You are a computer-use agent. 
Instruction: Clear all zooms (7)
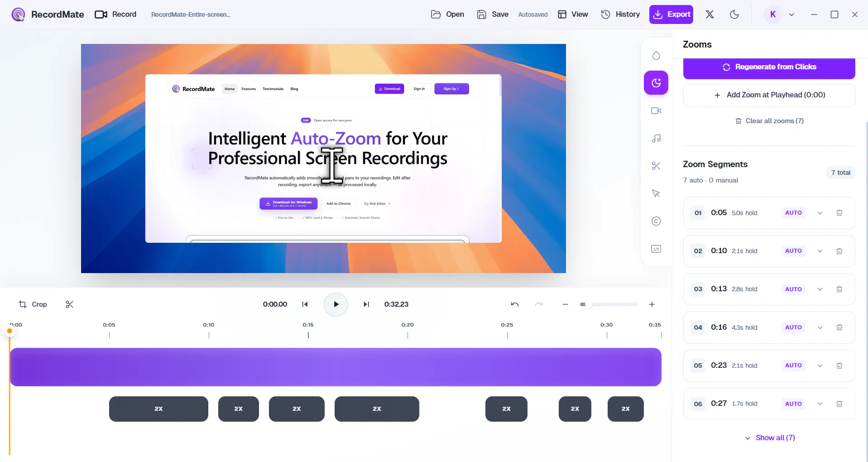point(769,121)
